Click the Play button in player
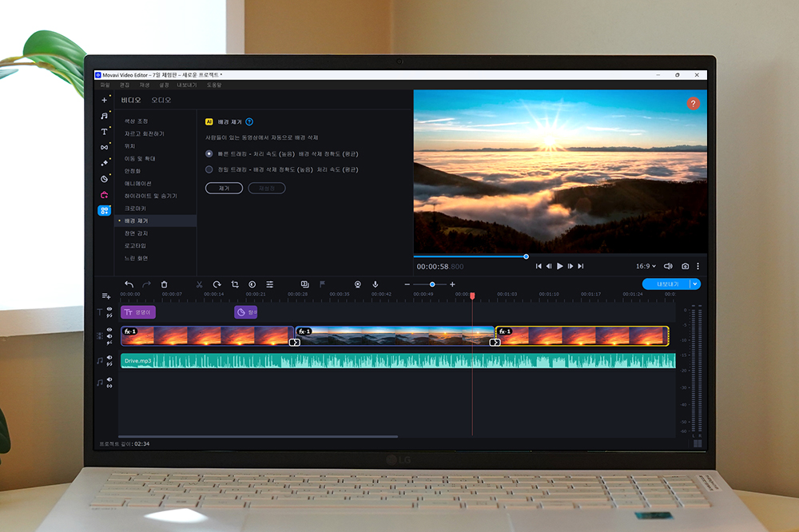Screen dimensions: 799x532 pos(559,266)
